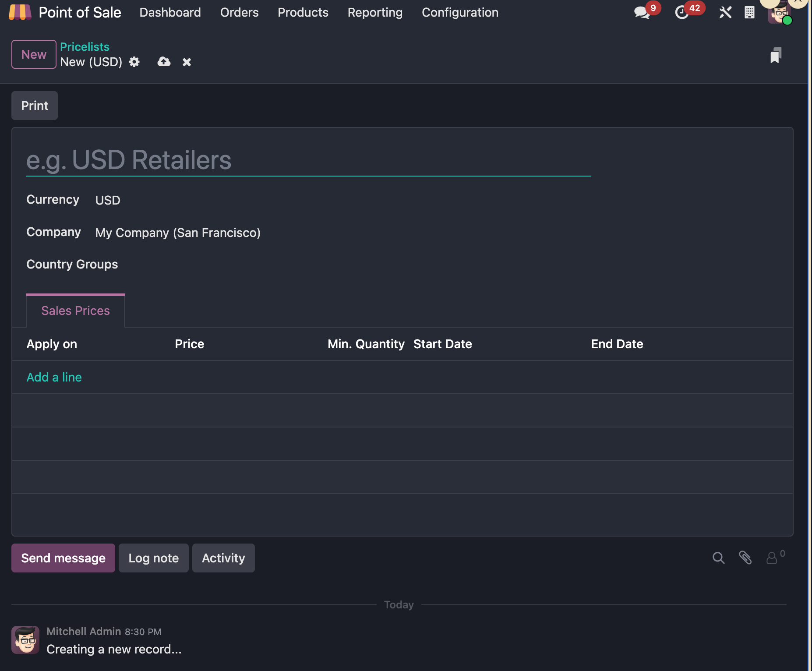Click the debug tools wrench icon
Image resolution: width=812 pixels, height=671 pixels.
click(x=725, y=13)
